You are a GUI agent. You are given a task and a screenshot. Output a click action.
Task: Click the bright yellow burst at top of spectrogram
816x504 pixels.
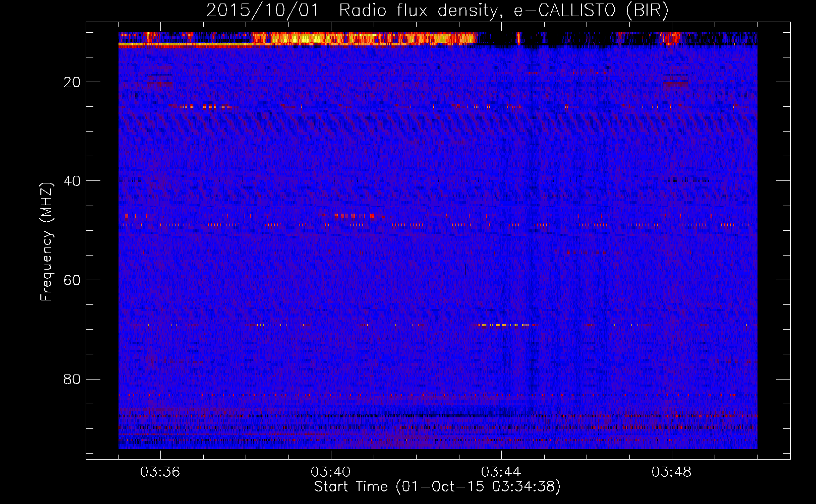[x=363, y=38]
